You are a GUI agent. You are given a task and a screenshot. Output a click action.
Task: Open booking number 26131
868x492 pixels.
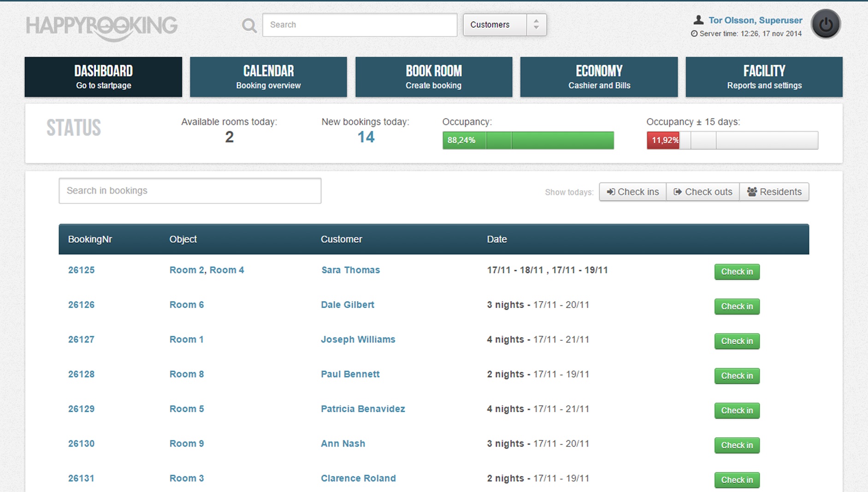[x=81, y=478]
